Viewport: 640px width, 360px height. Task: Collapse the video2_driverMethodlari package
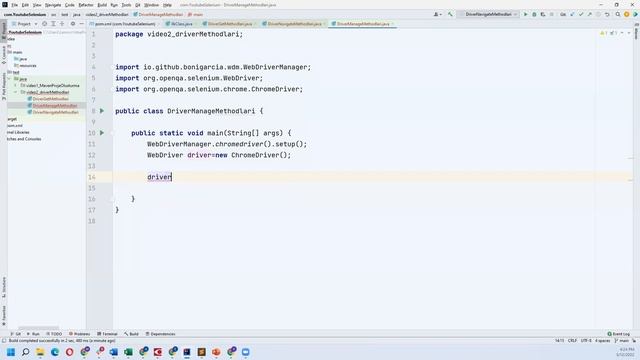coord(16,92)
